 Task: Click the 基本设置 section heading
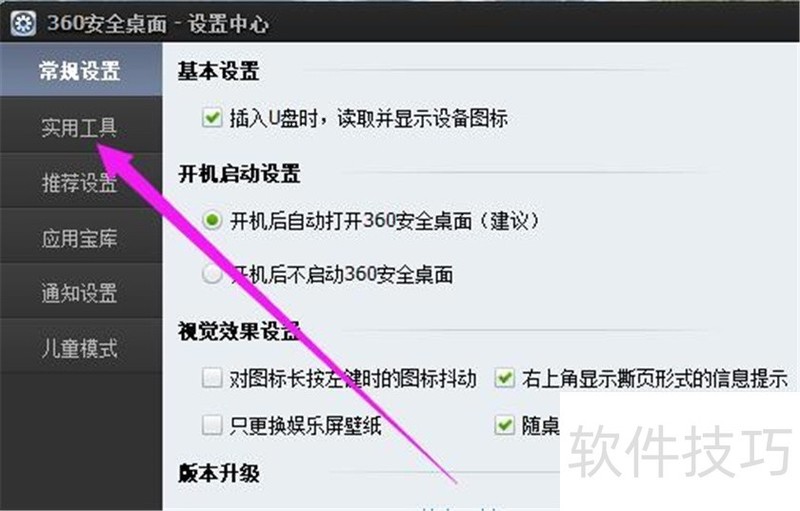pos(218,71)
